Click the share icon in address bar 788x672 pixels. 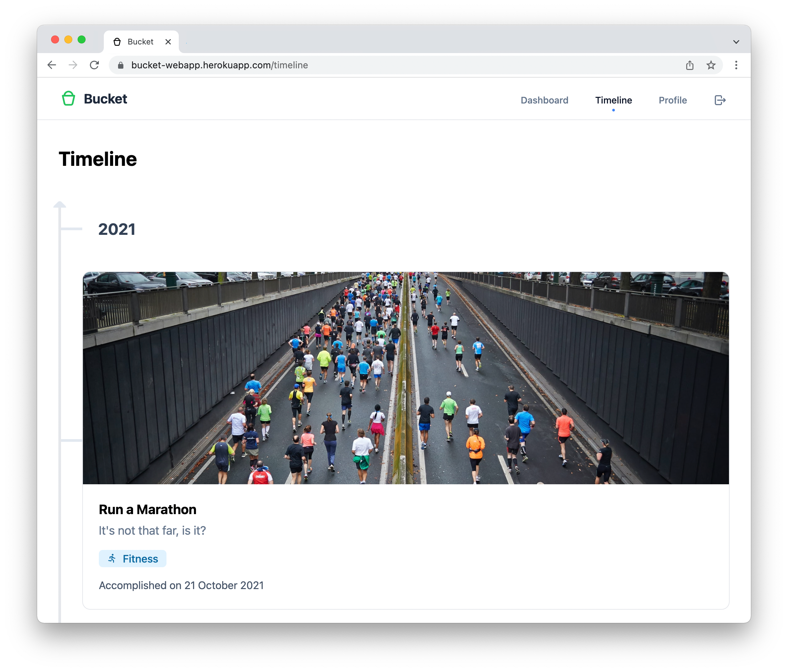pyautogui.click(x=689, y=65)
